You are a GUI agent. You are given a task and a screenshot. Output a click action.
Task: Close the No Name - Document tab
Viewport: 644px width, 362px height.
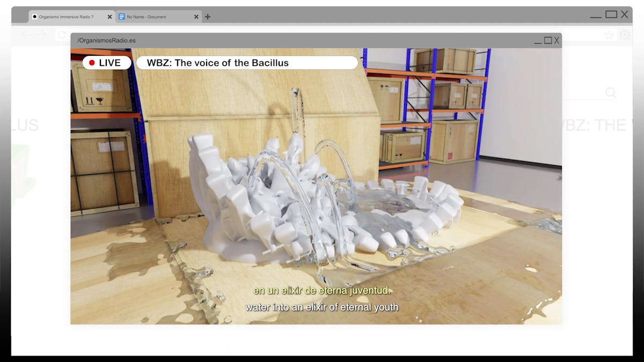click(196, 17)
